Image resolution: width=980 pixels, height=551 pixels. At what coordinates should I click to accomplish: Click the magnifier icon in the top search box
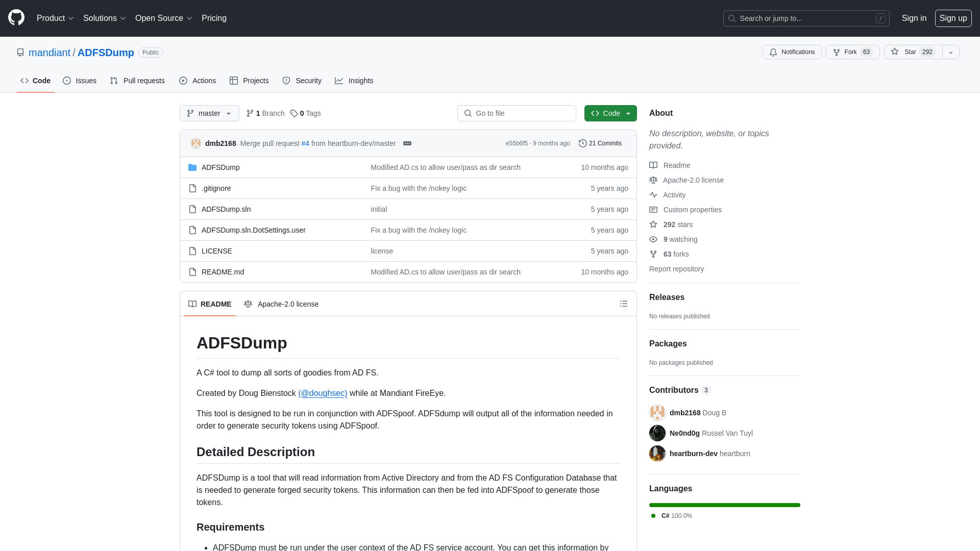pos(732,18)
